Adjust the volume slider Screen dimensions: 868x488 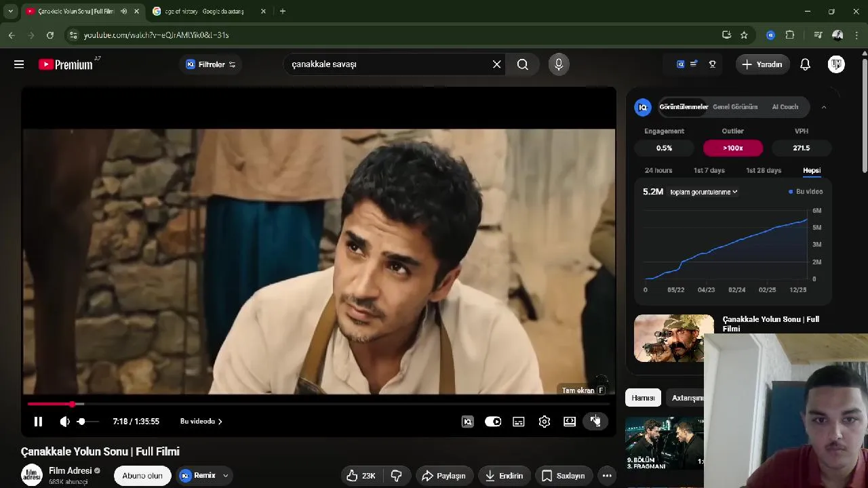pyautogui.click(x=87, y=422)
